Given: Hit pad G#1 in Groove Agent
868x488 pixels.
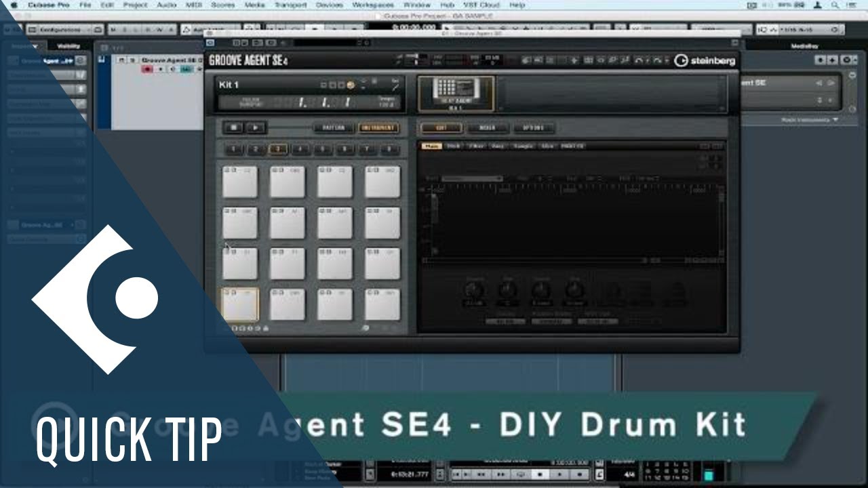Looking at the screenshot, I should [240, 223].
